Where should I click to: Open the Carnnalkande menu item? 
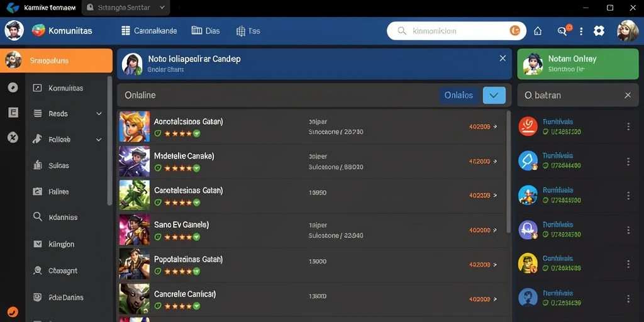click(x=150, y=31)
